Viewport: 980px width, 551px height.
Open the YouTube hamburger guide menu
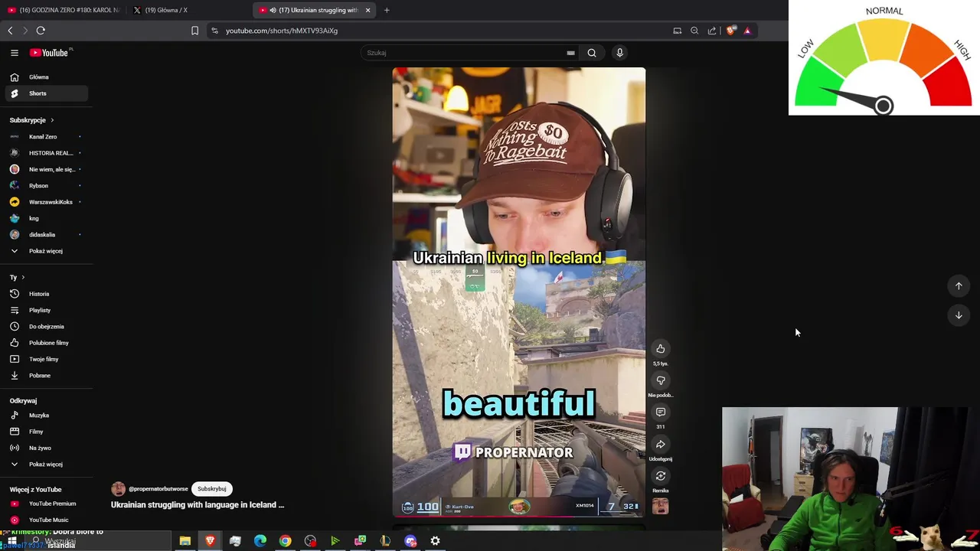click(x=15, y=53)
